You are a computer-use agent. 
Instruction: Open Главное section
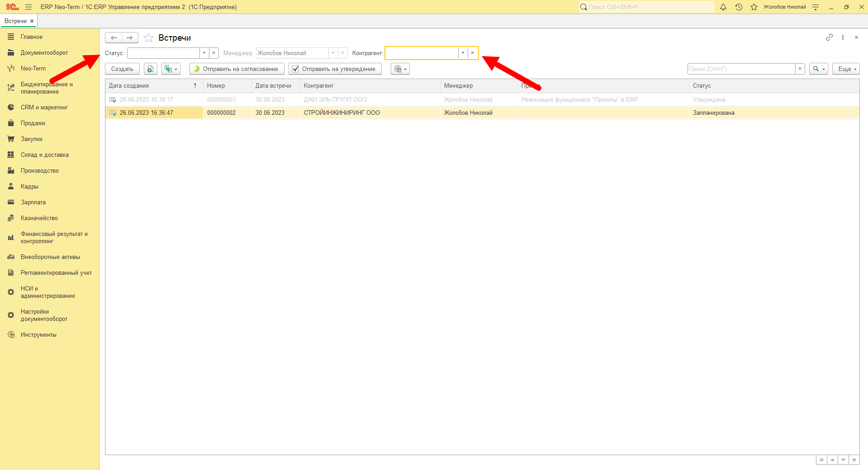click(x=32, y=37)
